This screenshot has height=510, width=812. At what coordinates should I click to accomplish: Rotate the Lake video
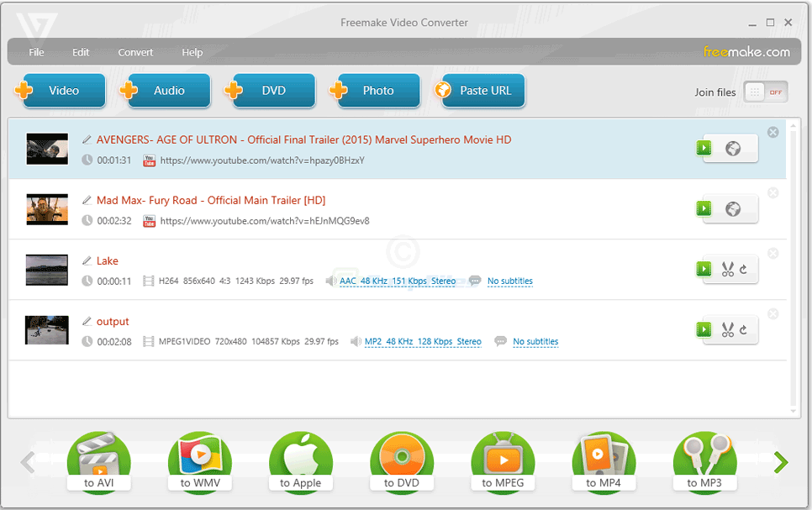coord(743,269)
